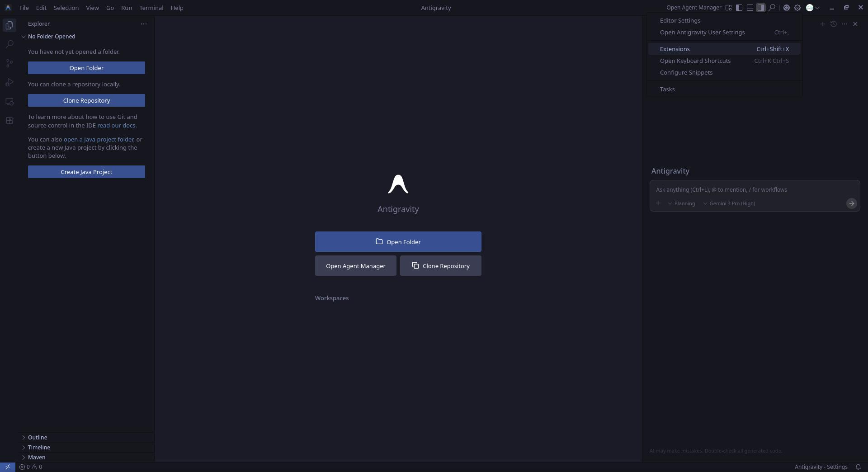Click Clone Repository in Explorer sidebar

[x=86, y=100]
